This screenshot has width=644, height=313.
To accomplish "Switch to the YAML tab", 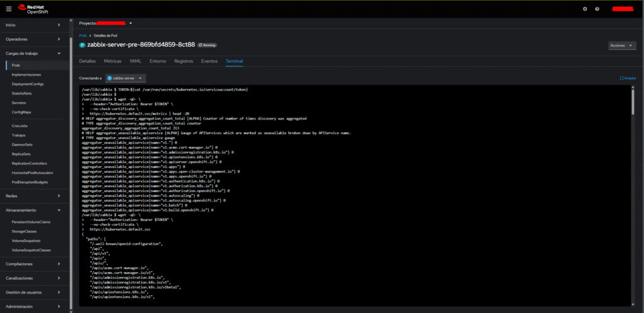I will click(x=135, y=61).
